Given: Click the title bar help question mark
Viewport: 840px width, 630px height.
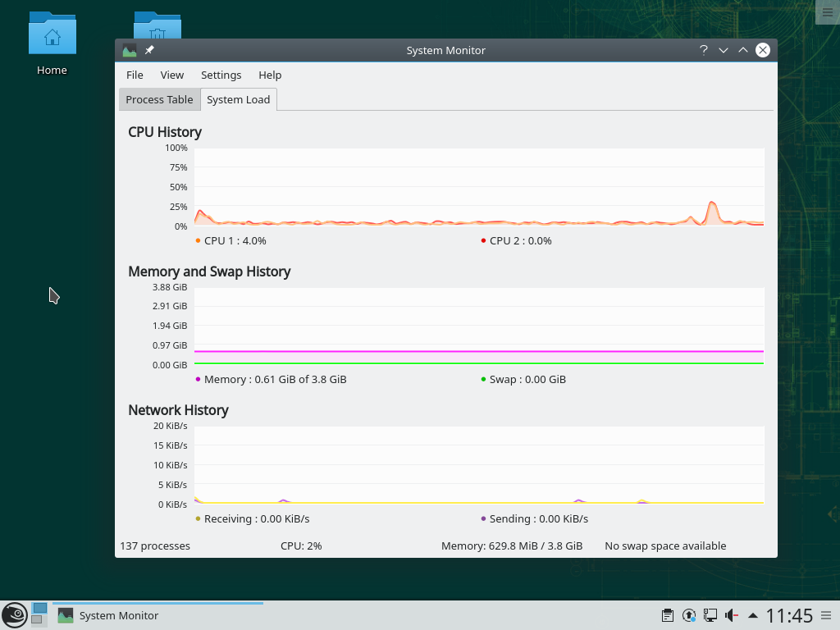Looking at the screenshot, I should pos(703,50).
